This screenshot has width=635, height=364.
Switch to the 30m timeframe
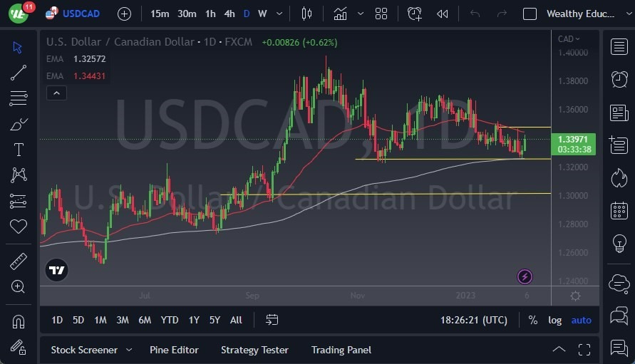click(187, 14)
